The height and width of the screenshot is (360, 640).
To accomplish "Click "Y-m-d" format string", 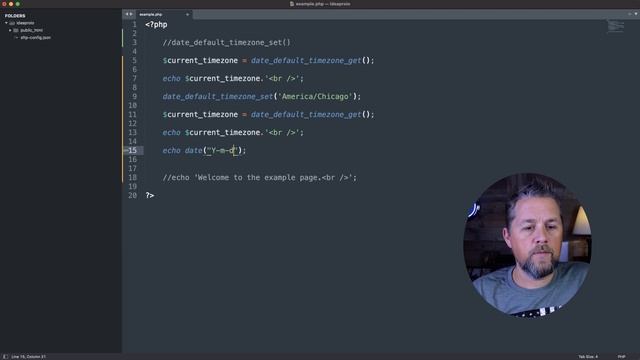I will point(222,151).
